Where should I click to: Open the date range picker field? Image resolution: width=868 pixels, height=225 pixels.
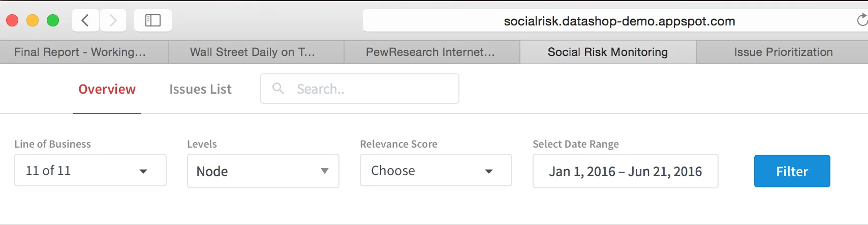626,171
